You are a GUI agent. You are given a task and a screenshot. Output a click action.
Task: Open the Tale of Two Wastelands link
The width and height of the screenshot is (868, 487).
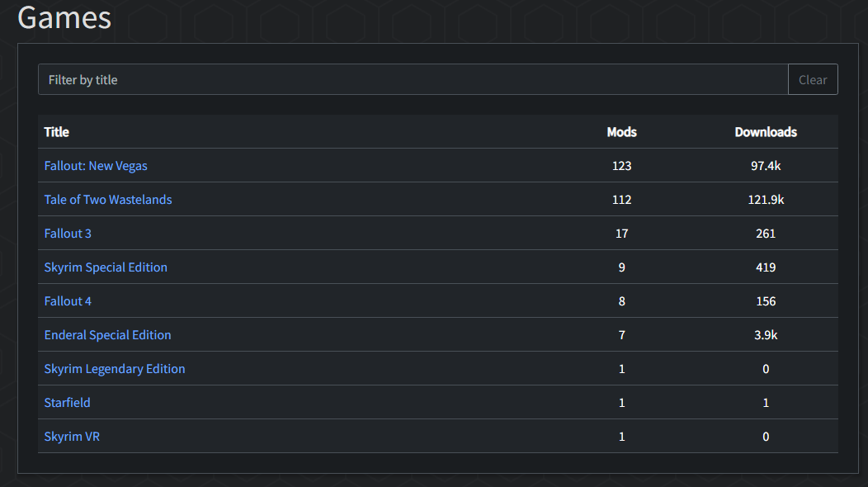click(108, 200)
